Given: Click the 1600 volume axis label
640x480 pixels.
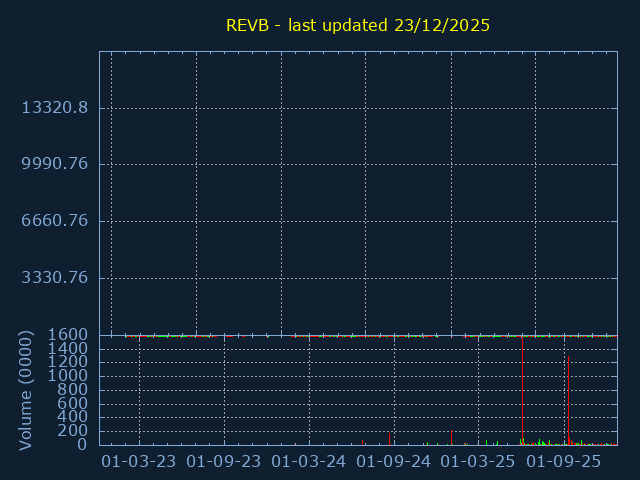Looking at the screenshot, I should [68, 334].
